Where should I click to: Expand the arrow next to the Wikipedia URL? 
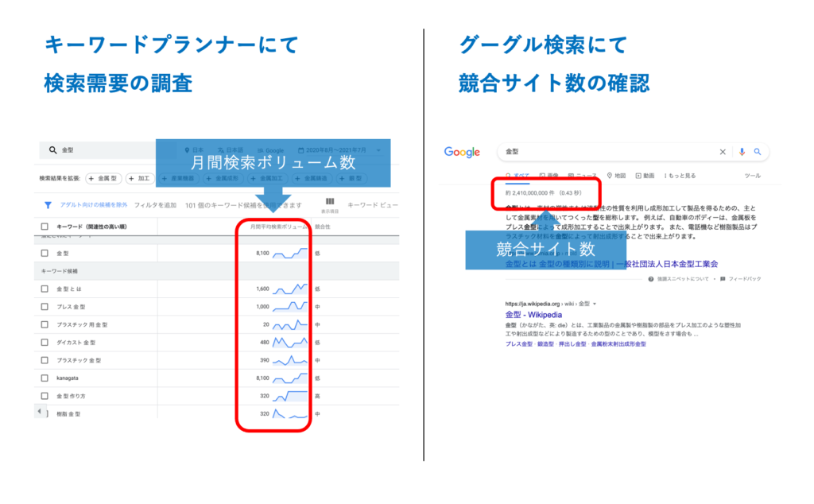(x=595, y=304)
